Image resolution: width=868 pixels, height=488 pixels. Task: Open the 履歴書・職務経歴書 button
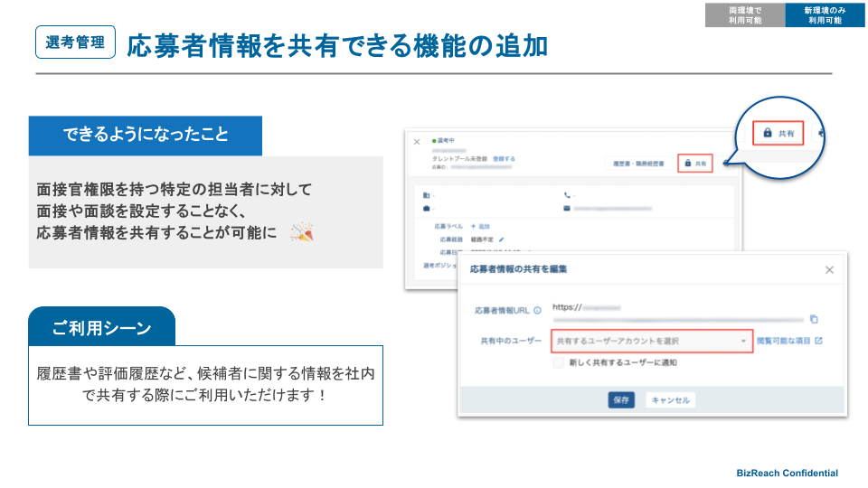click(x=638, y=164)
